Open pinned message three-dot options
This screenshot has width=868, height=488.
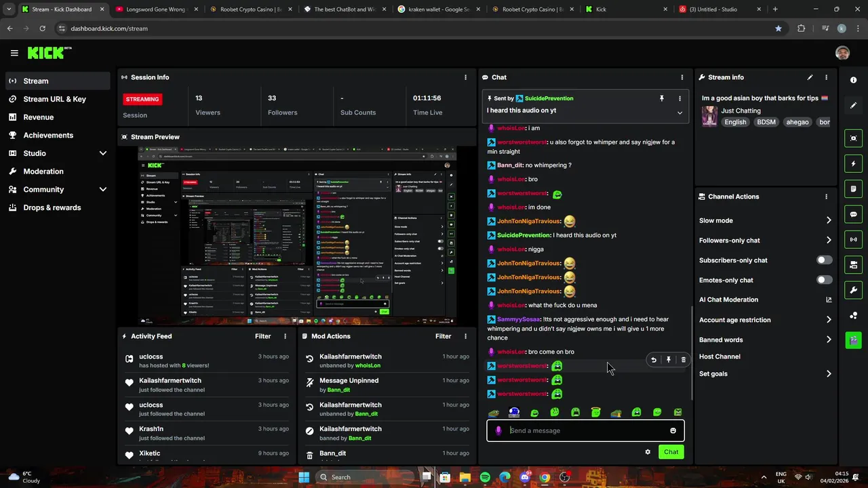point(679,98)
